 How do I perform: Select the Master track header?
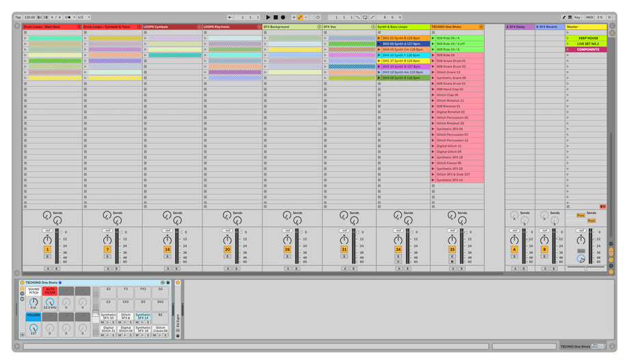tap(586, 27)
